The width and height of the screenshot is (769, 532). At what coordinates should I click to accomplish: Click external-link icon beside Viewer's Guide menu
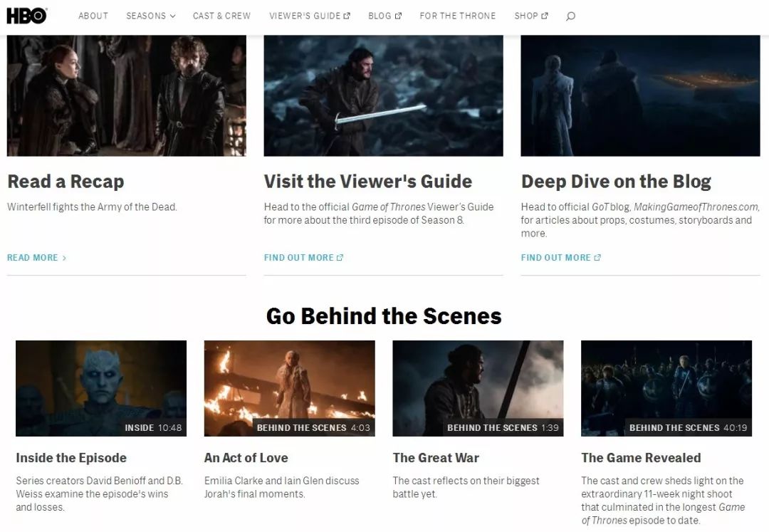tap(347, 16)
